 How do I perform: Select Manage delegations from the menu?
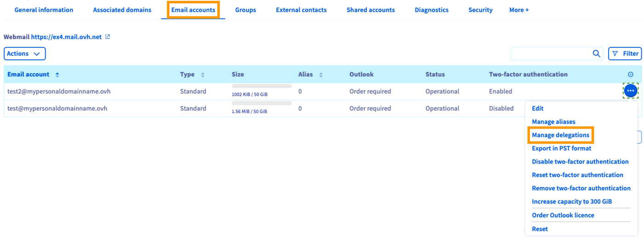tap(560, 135)
